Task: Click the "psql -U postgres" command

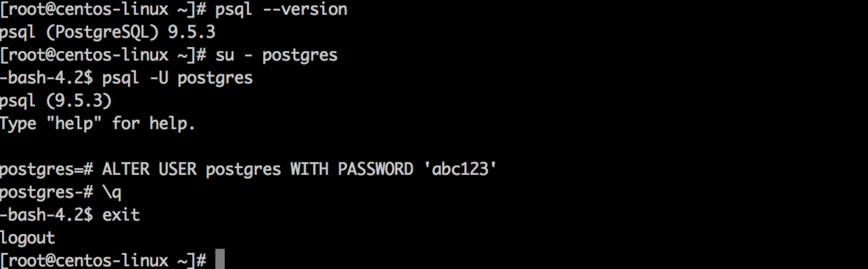Action: click(177, 78)
